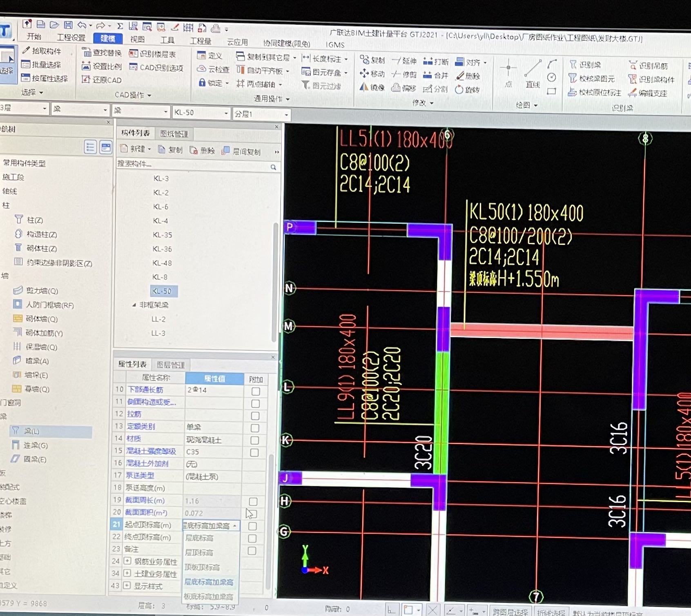
Task: Expand 钢筋业务属性 property group
Action: [x=127, y=561]
